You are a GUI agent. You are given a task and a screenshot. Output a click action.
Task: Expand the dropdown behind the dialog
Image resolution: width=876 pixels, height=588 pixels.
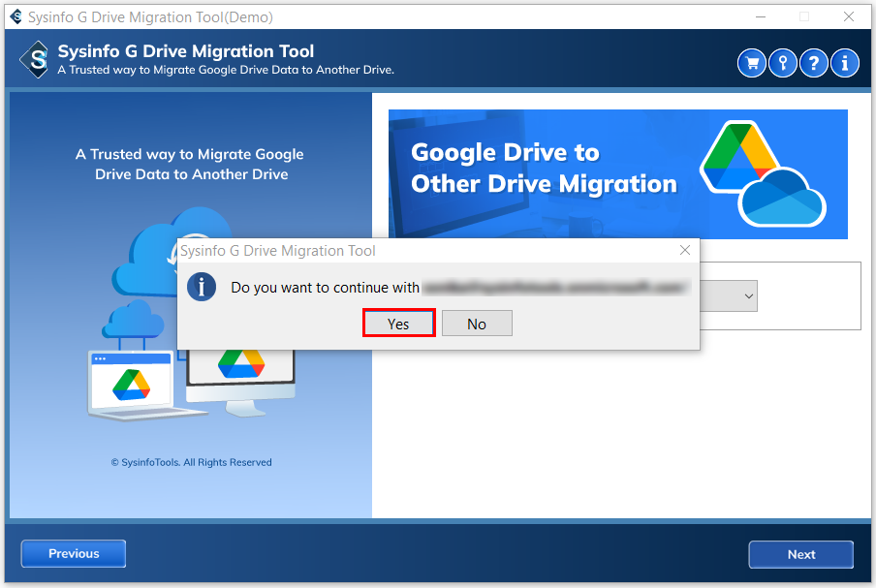tap(749, 296)
